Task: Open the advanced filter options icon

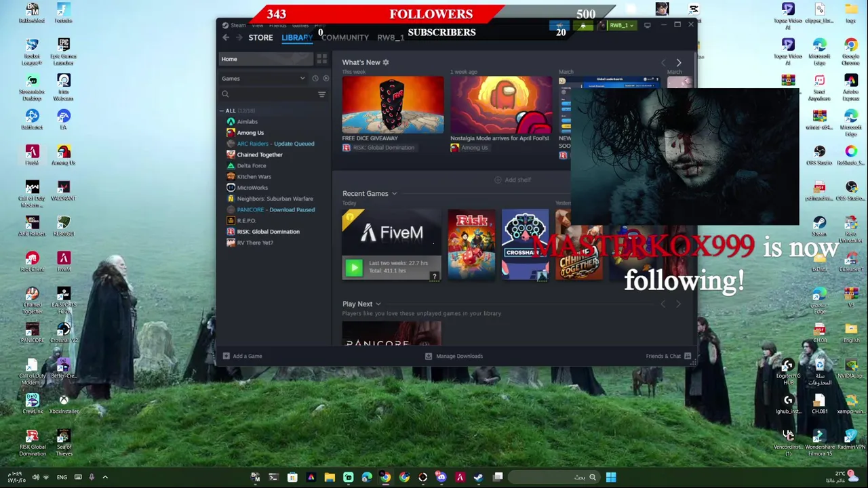Action: (x=321, y=94)
